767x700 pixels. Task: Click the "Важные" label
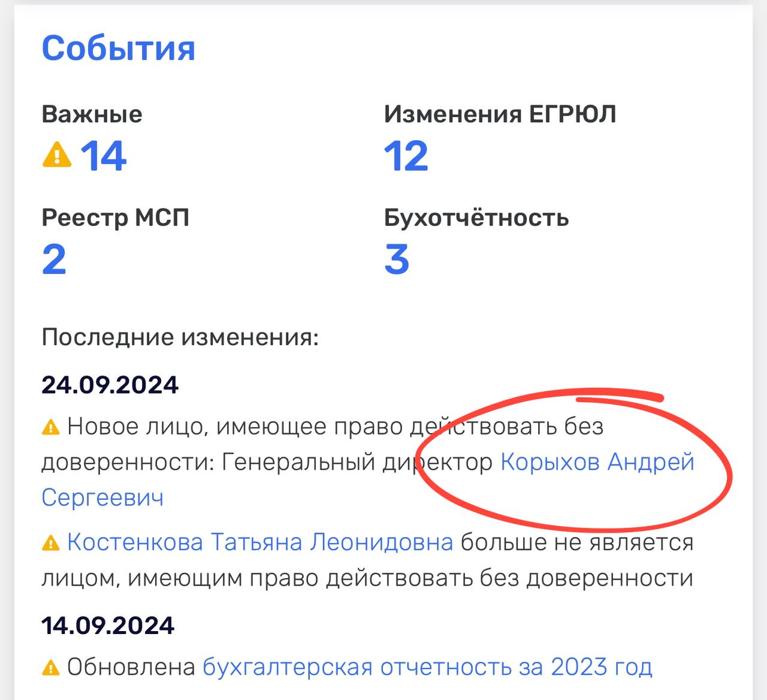pyautogui.click(x=92, y=114)
